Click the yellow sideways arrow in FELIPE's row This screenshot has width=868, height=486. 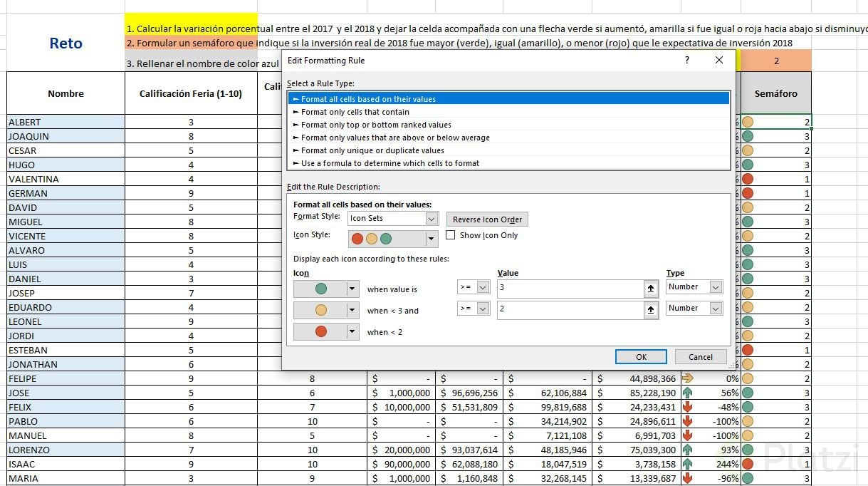click(687, 378)
